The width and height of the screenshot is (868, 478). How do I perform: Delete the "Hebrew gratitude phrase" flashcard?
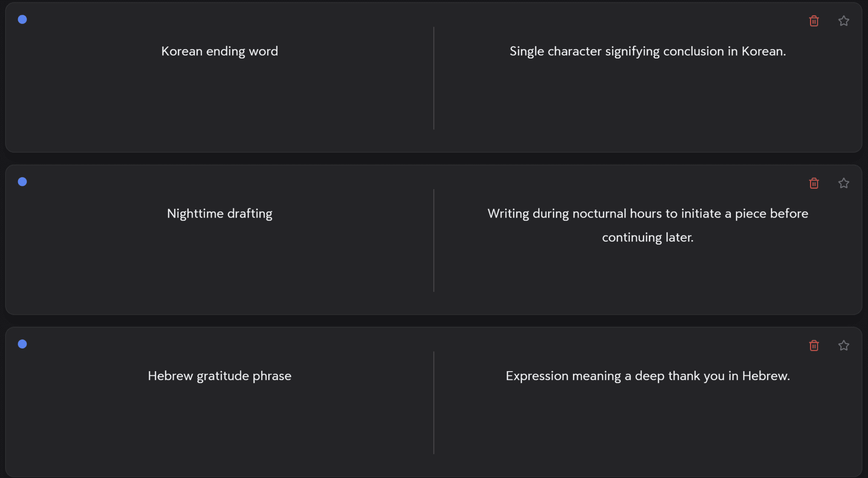[814, 345]
